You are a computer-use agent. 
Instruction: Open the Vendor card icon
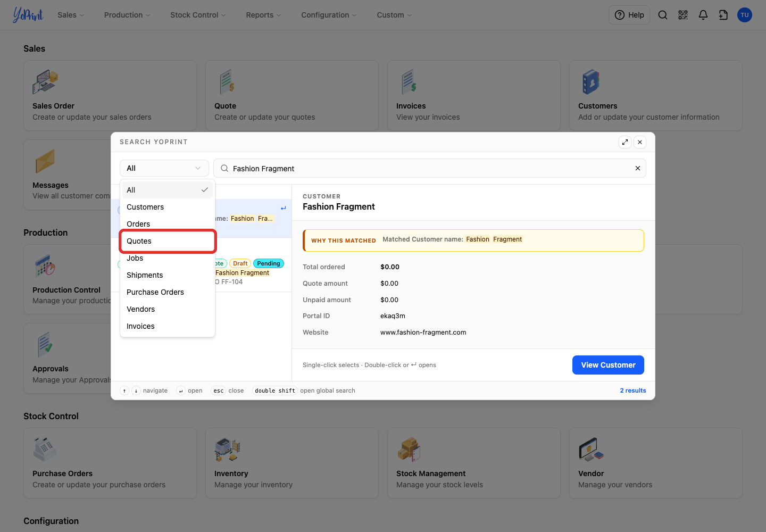click(591, 449)
